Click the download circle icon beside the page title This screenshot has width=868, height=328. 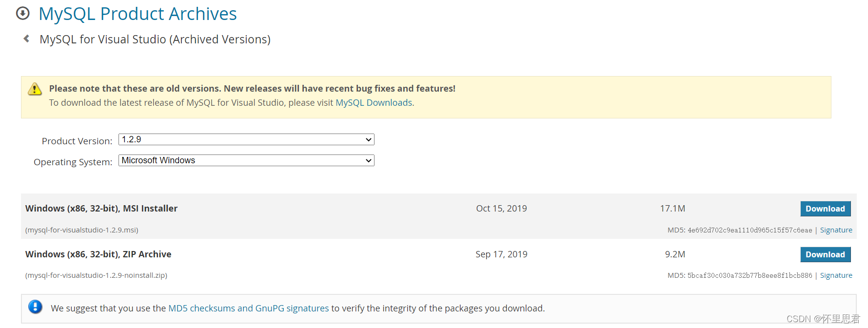23,13
